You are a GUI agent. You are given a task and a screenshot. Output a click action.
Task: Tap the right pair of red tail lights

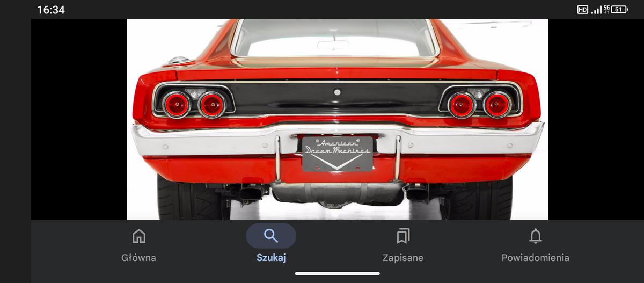pyautogui.click(x=479, y=104)
